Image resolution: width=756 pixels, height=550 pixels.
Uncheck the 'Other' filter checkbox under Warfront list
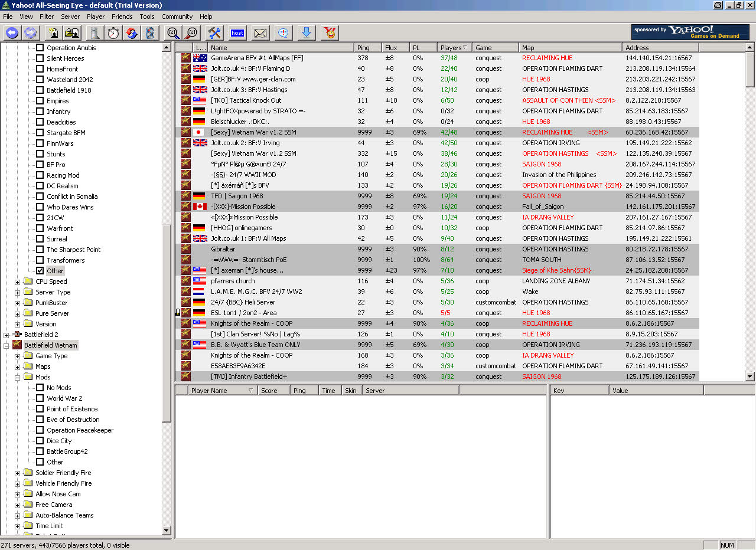(x=40, y=271)
